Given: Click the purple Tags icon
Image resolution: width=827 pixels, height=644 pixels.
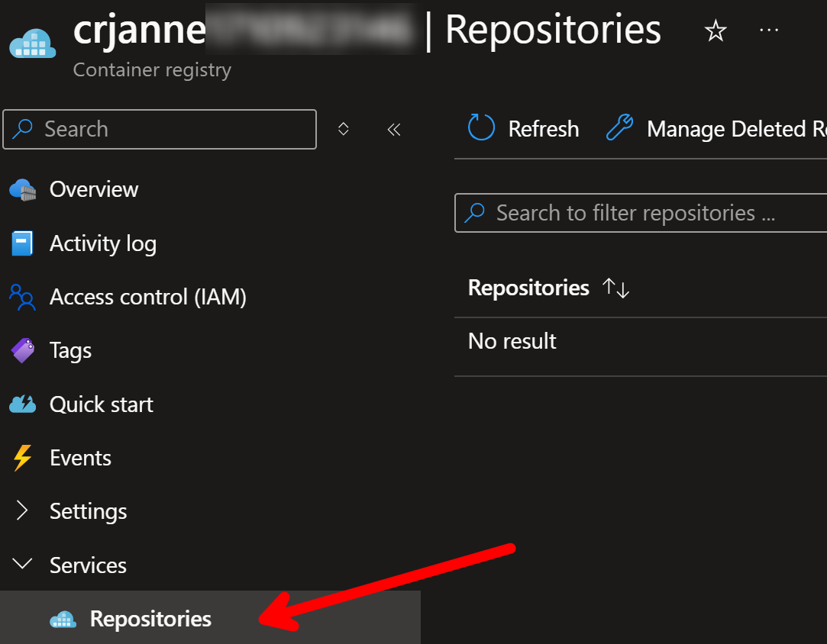Looking at the screenshot, I should pyautogui.click(x=23, y=350).
